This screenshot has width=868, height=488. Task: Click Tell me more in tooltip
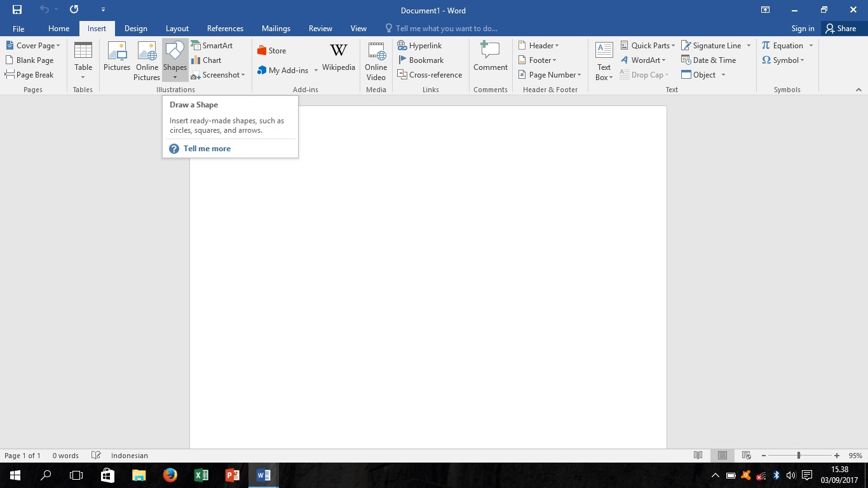tap(207, 149)
